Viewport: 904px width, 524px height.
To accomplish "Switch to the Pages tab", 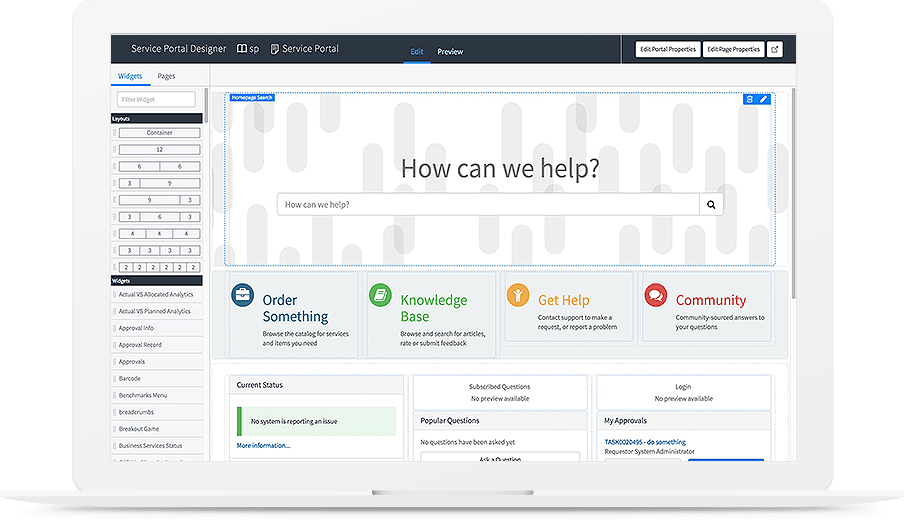I will 166,76.
